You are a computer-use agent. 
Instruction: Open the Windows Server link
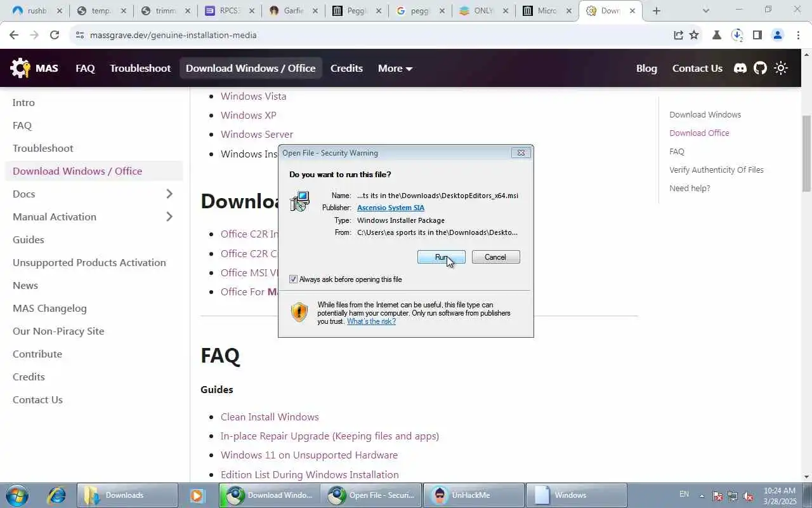257,134
